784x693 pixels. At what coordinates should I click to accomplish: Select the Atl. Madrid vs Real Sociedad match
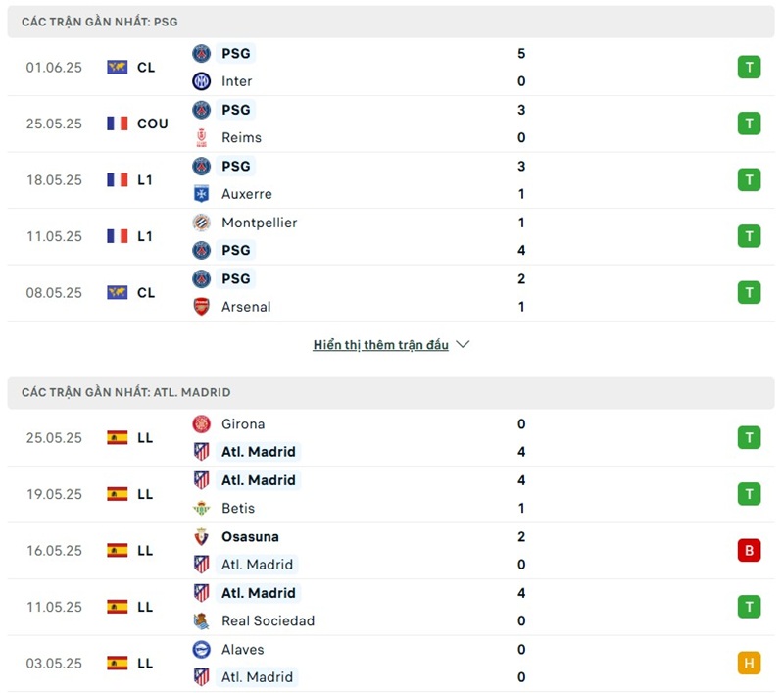click(x=392, y=607)
